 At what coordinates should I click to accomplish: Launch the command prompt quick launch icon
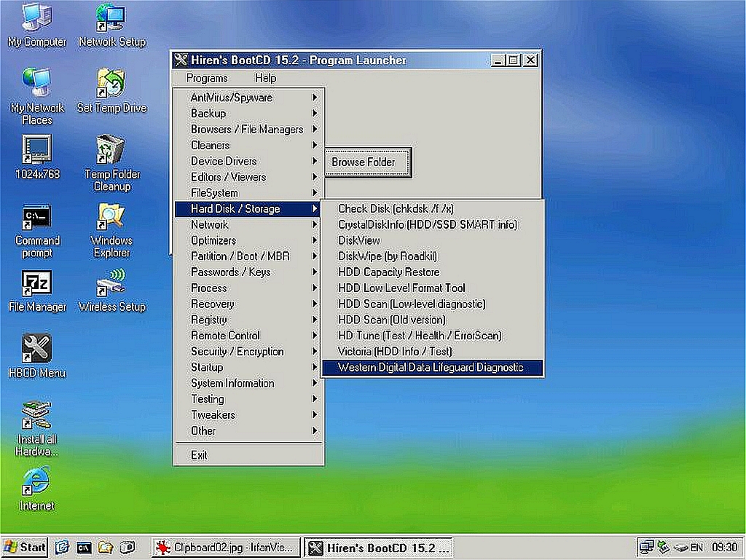pyautogui.click(x=85, y=548)
